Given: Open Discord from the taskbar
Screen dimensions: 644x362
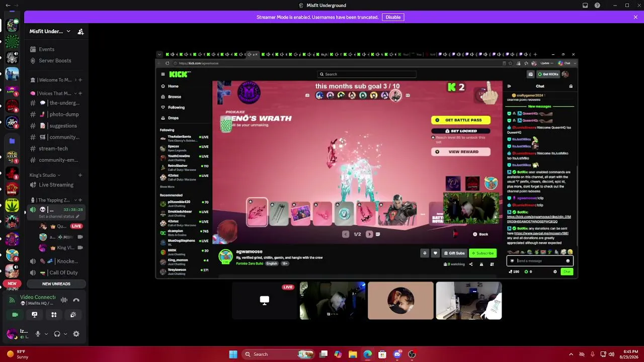Looking at the screenshot, I should (397, 354).
